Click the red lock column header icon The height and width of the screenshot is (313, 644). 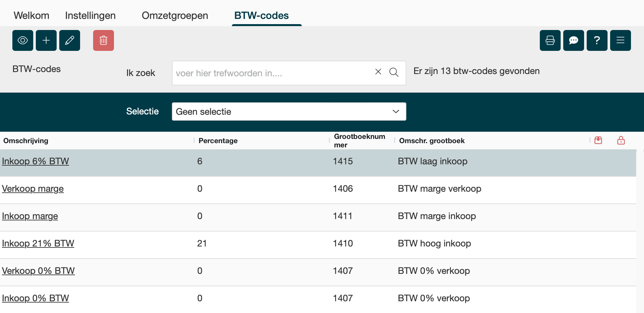pos(621,141)
